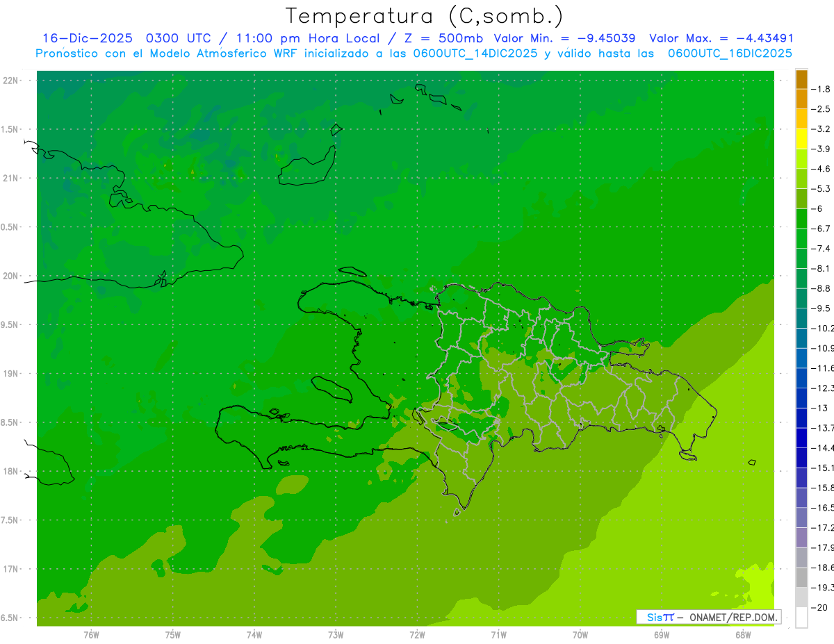Screen dimensions: 834x644
Task: Select the '0600UTC_16DIC2025' valid-until timestamp
Action: 730,53
